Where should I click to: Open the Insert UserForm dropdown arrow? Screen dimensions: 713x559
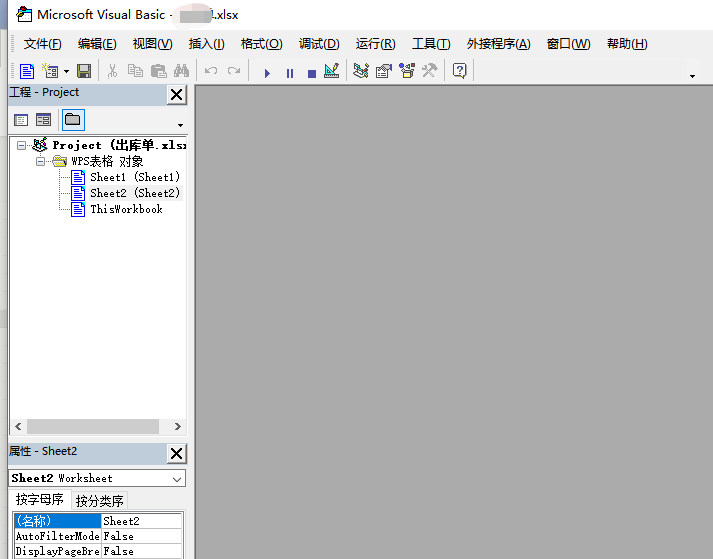coord(66,71)
